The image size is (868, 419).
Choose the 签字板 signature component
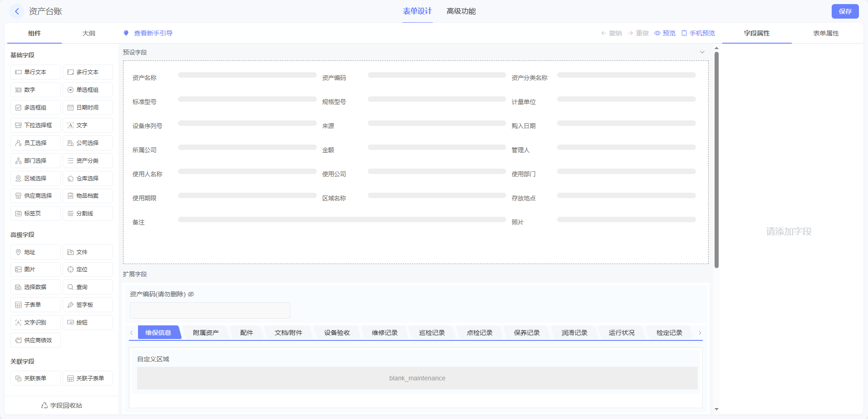(88, 305)
